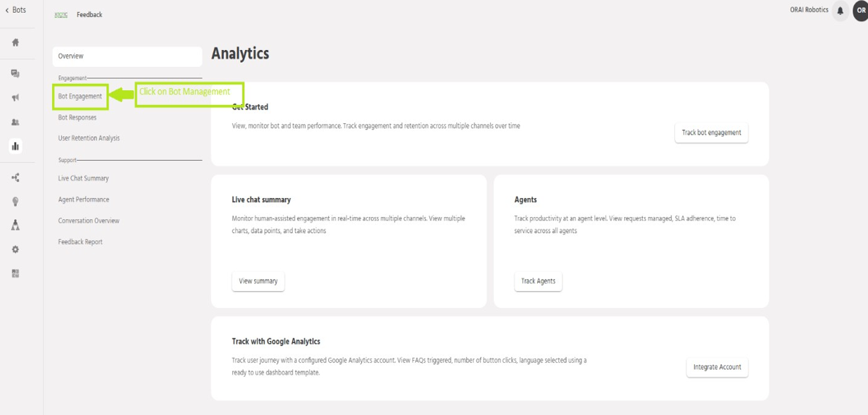Viewport: 868px width, 415px height.
Task: Click the notification bell icon
Action: (840, 11)
